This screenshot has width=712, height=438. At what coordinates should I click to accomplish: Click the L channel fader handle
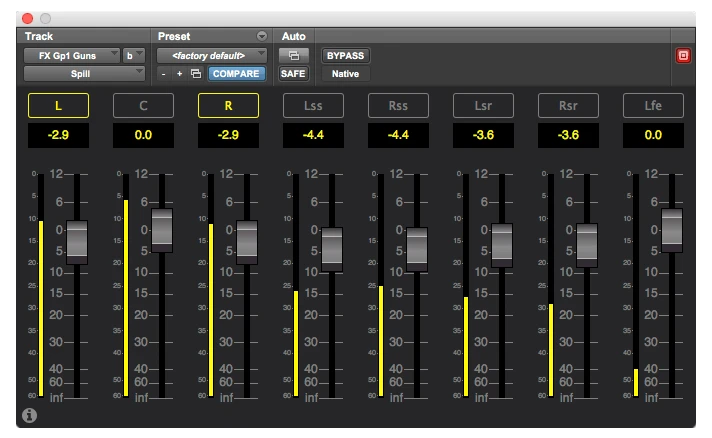(x=77, y=242)
